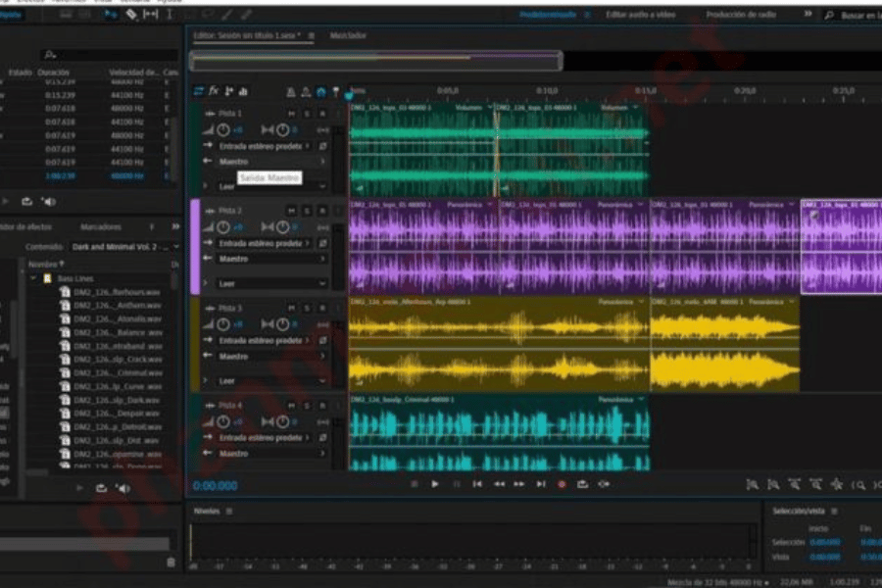
Task: Click the Play button in transport controls
Action: click(435, 484)
